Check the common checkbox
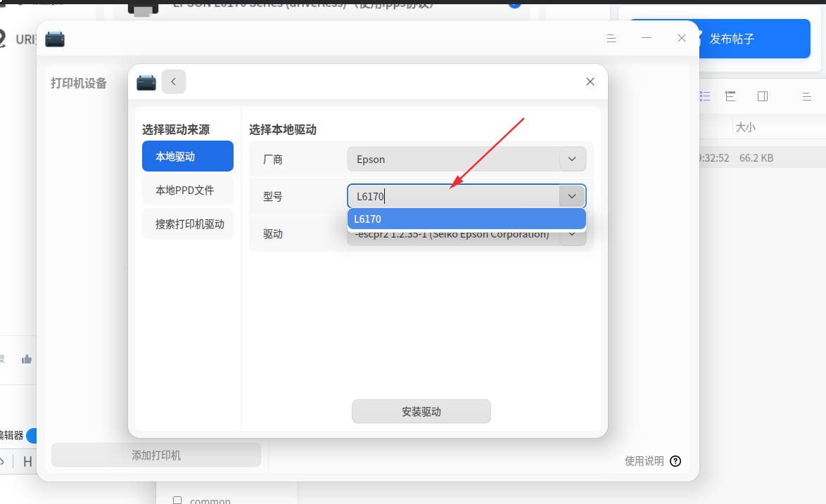 tap(177, 500)
